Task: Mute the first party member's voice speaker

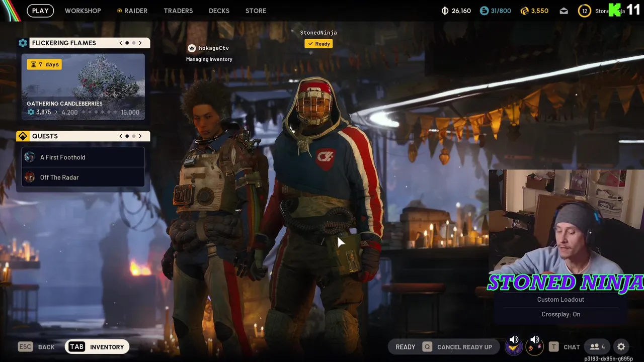Action: click(x=514, y=340)
